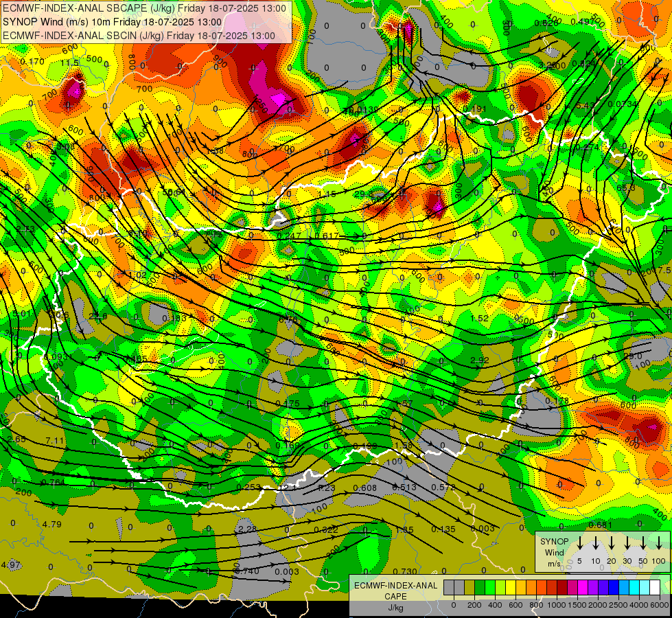Click the map value '65.3'
This screenshot has height=618, width=672.
(x=626, y=188)
